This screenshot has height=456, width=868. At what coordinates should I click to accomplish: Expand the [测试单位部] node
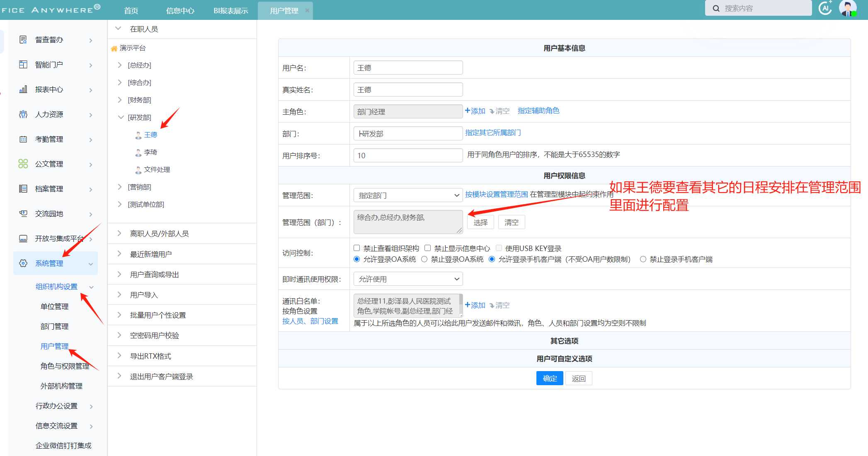(x=120, y=204)
